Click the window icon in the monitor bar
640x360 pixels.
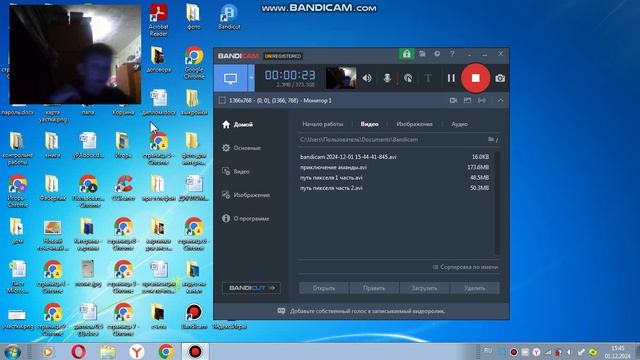coord(467,100)
